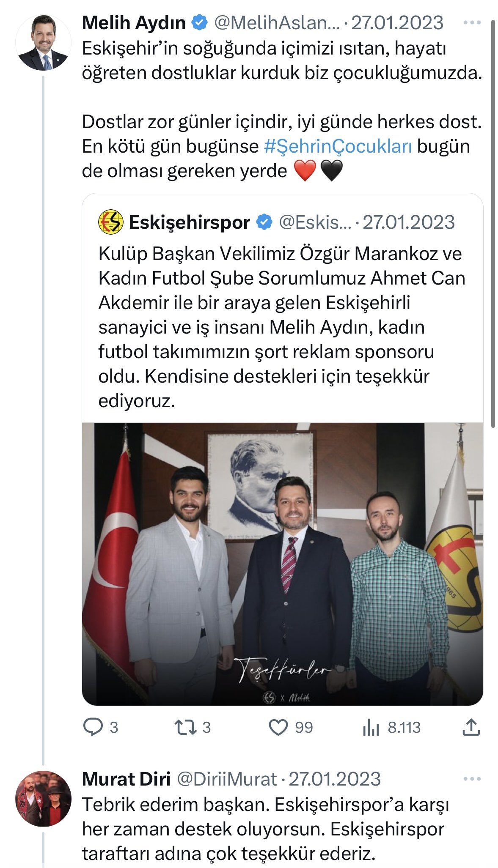Click Murat Diri's reply date 27.01.2023
498x868 pixels.
click(335, 779)
